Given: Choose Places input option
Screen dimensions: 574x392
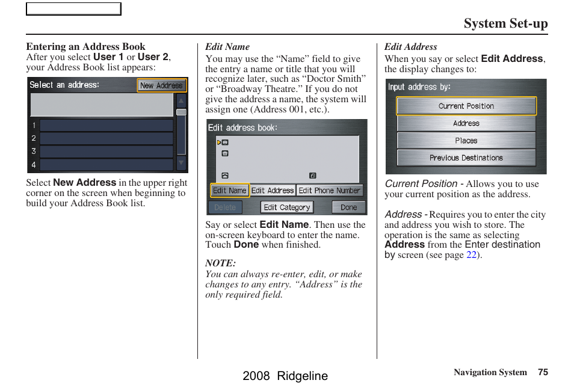Looking at the screenshot, I should point(466,141).
